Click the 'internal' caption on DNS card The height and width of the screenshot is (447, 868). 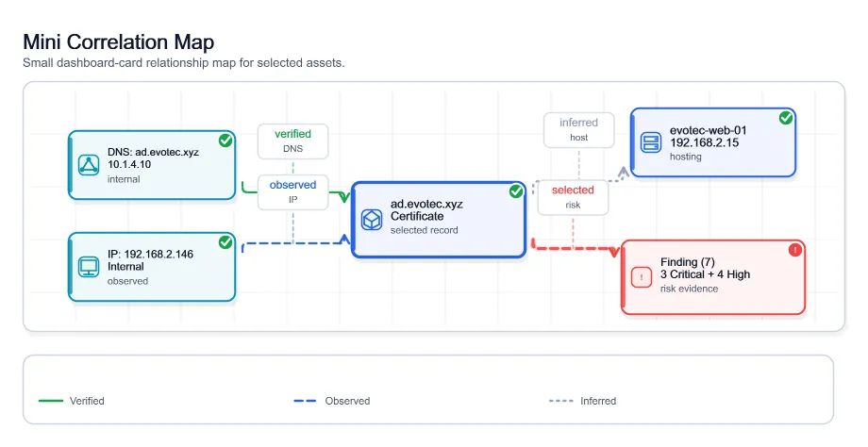(x=124, y=179)
